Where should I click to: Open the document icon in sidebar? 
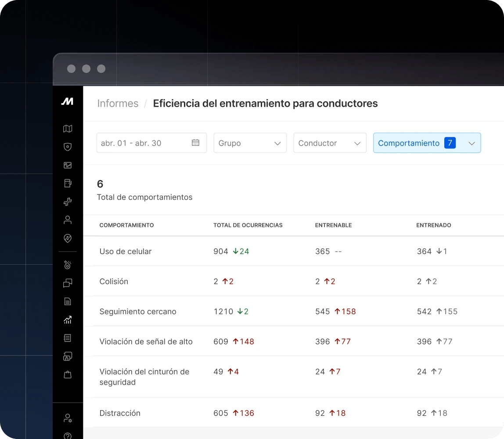click(x=67, y=302)
